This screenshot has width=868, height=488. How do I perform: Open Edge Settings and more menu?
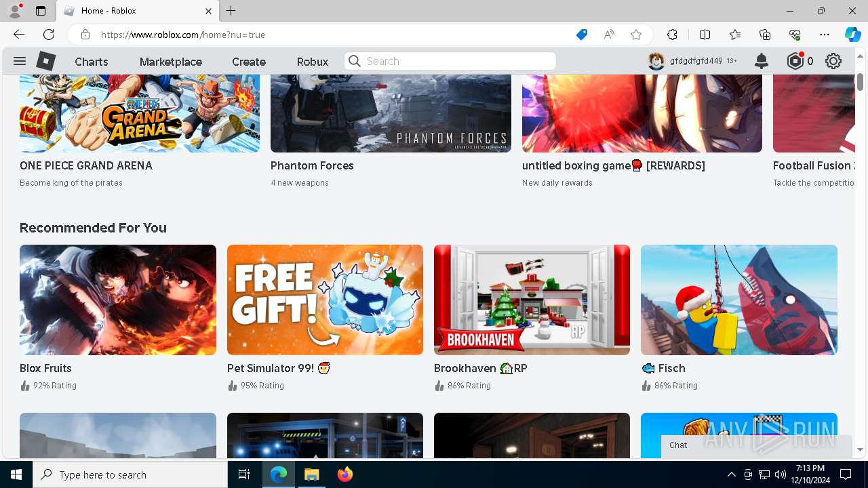pos(825,35)
